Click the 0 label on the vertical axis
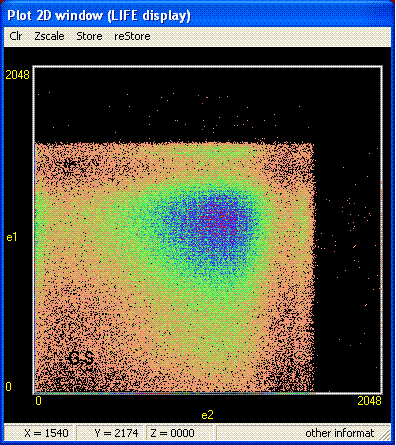 pos(8,387)
